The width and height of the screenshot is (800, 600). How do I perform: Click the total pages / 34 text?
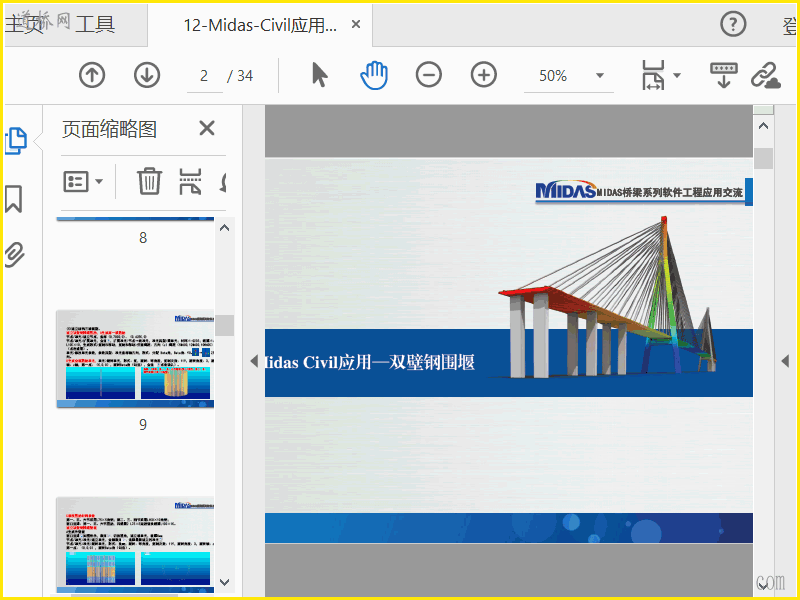click(240, 76)
